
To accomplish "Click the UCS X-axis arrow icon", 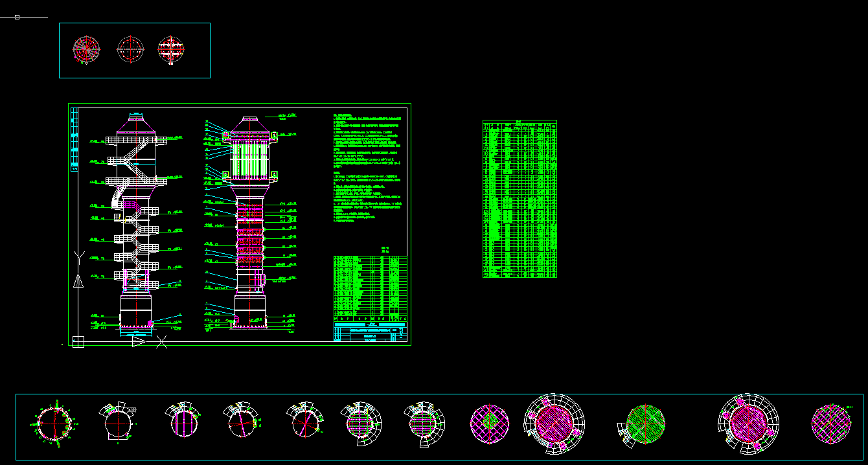I will click(138, 341).
